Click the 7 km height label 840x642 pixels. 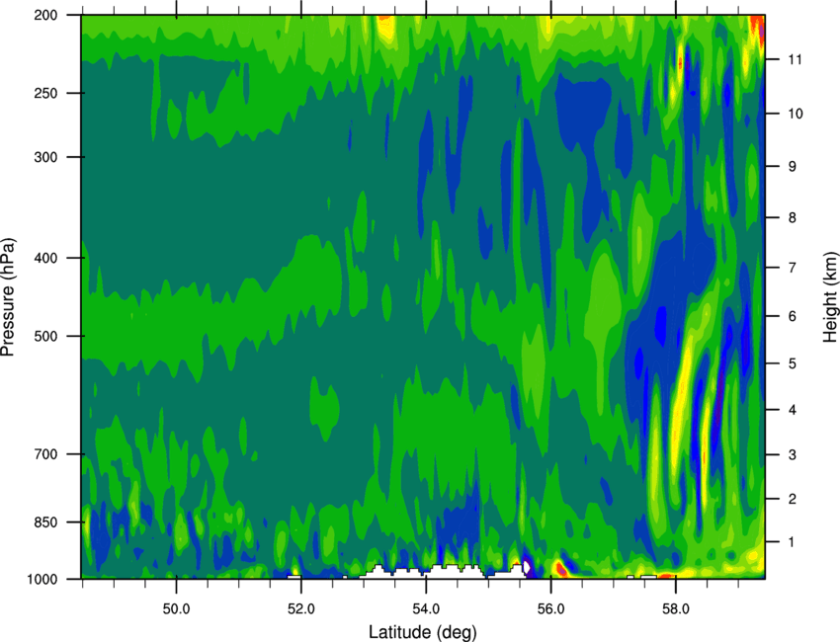coord(793,268)
